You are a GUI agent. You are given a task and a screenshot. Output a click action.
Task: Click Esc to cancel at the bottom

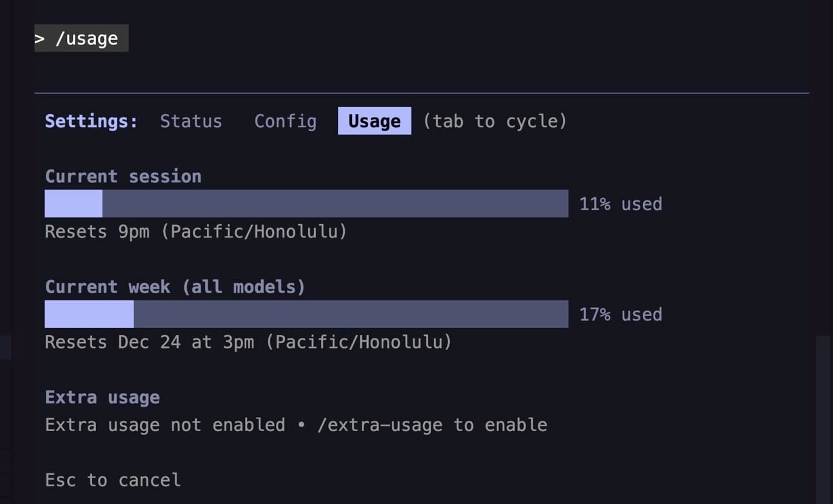click(112, 480)
